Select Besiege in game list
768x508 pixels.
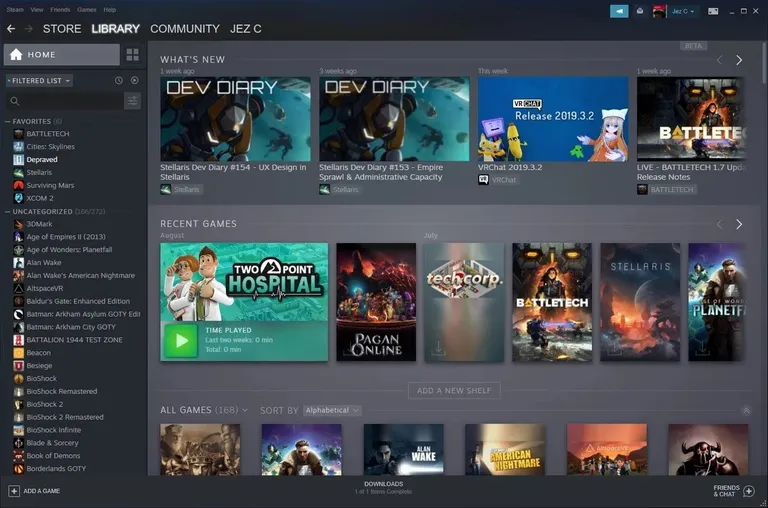pyautogui.click(x=39, y=366)
